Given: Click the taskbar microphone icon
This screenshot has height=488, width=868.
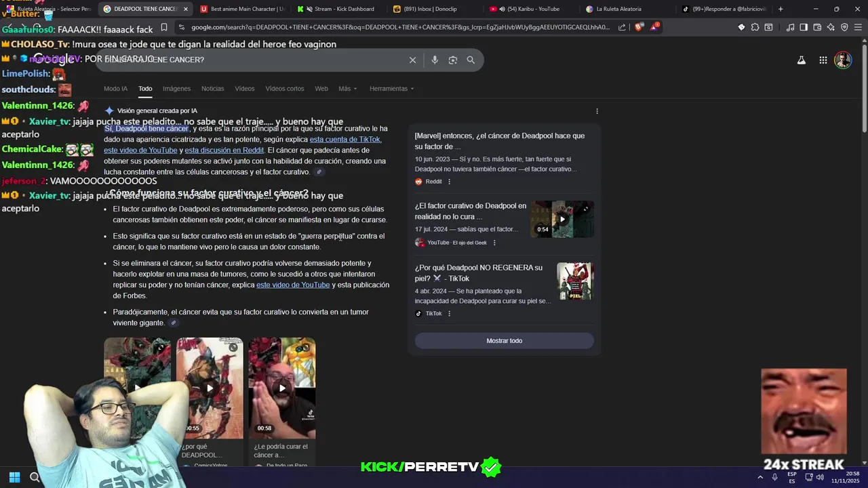Looking at the screenshot, I should click(774, 477).
